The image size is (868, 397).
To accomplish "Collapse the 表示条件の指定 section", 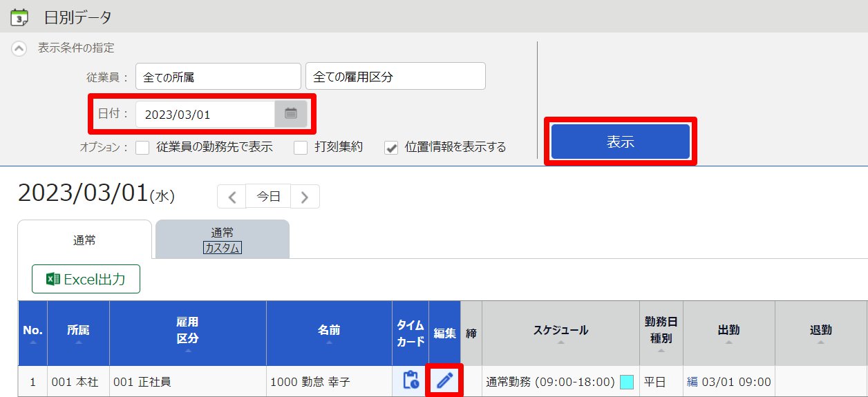I will pyautogui.click(x=19, y=48).
